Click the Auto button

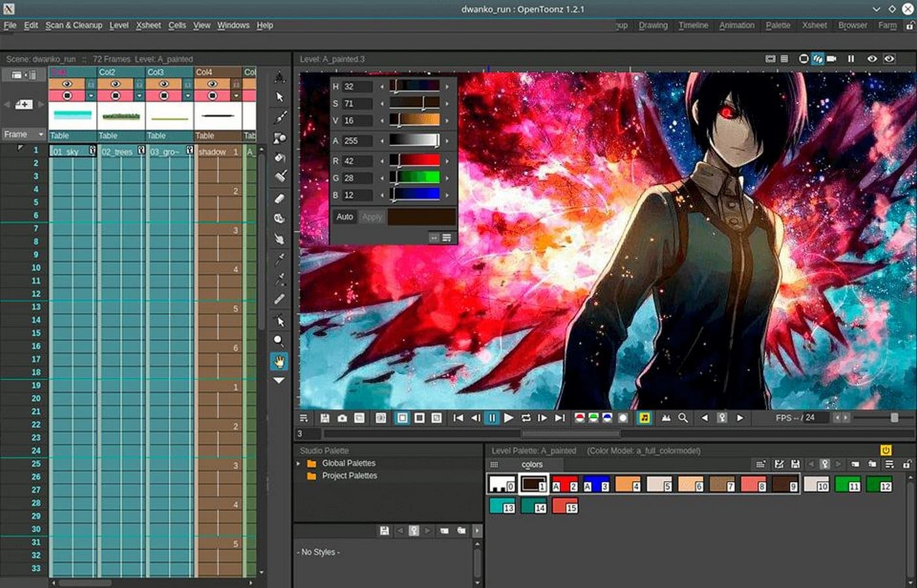pyautogui.click(x=344, y=217)
